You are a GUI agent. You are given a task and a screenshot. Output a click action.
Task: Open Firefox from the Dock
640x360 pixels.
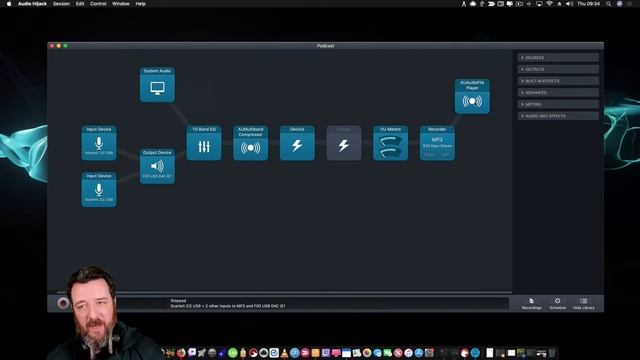pyautogui.click(x=181, y=353)
